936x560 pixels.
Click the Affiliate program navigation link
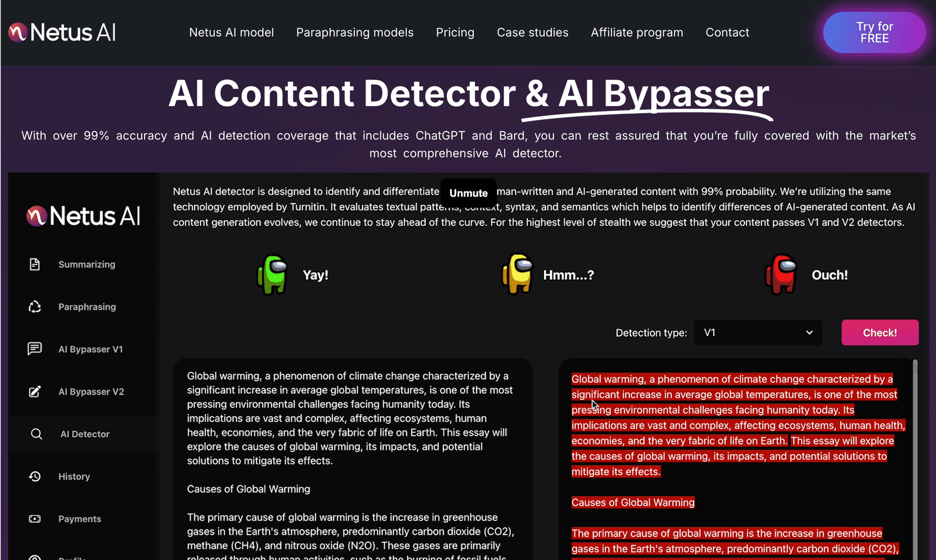click(x=637, y=32)
